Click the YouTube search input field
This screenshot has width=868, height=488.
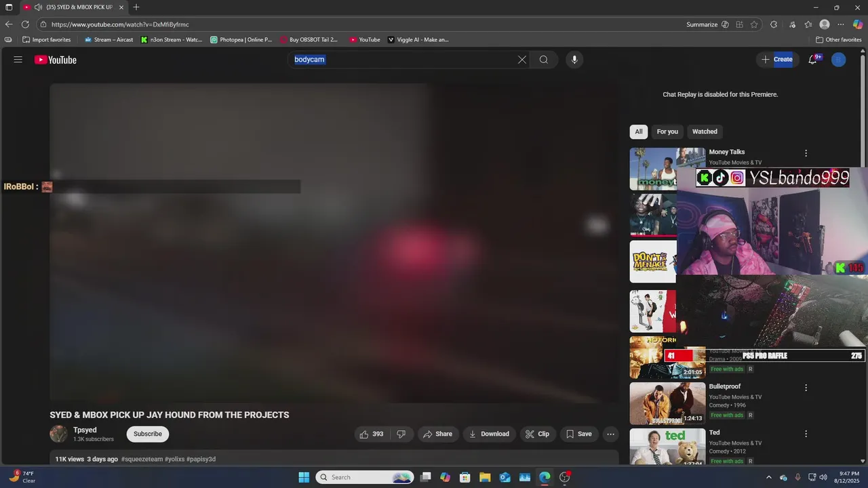tap(403, 60)
